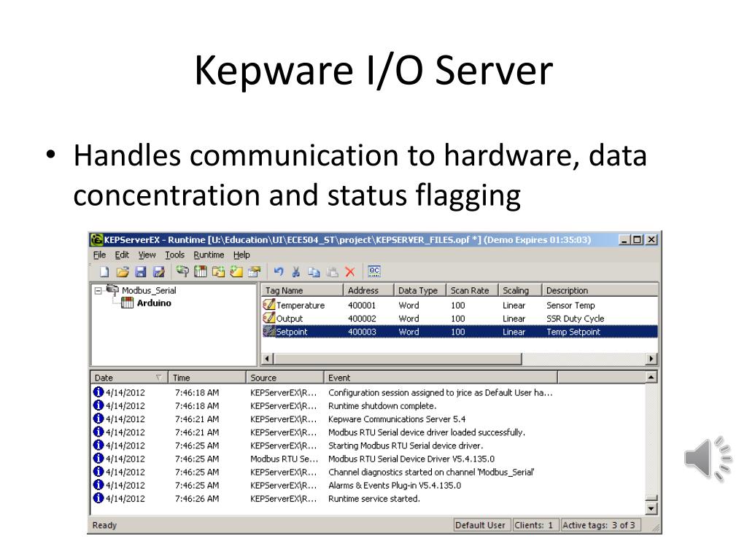Select the Temperature tag row
747x560 pixels.
(460, 306)
